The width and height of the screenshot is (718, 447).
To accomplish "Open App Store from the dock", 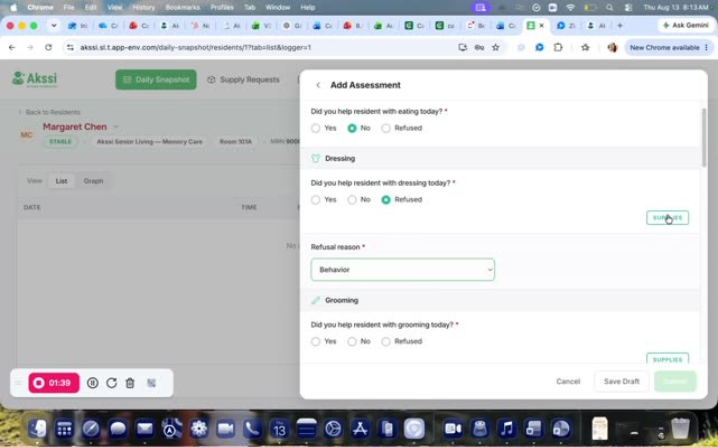I will (x=360, y=429).
